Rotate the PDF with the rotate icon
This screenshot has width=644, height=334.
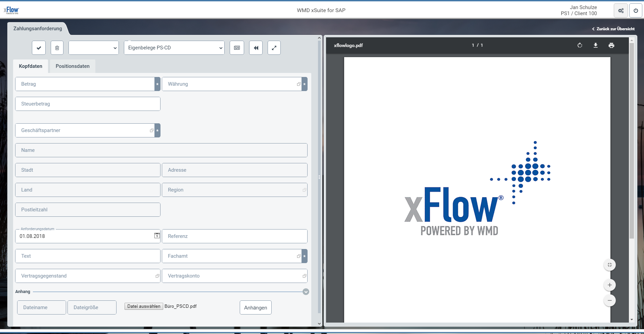click(x=580, y=45)
